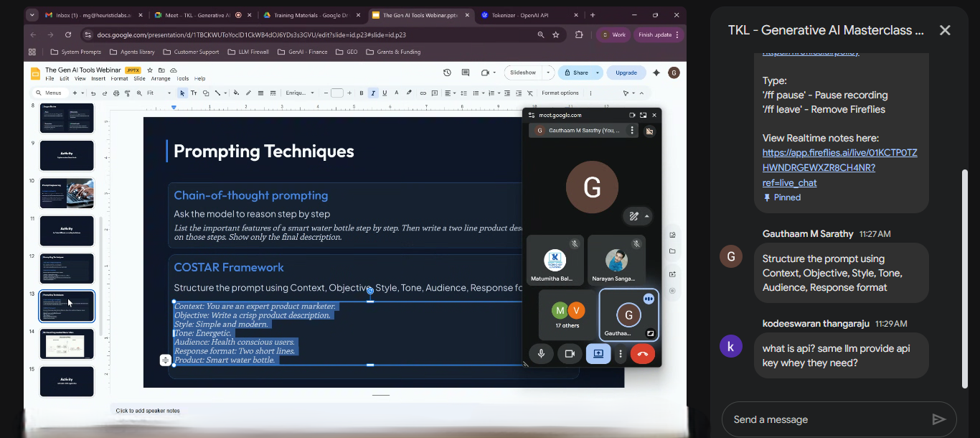This screenshot has height=438, width=980.
Task: Open the numbered list options arrow
Action: (x=499, y=93)
